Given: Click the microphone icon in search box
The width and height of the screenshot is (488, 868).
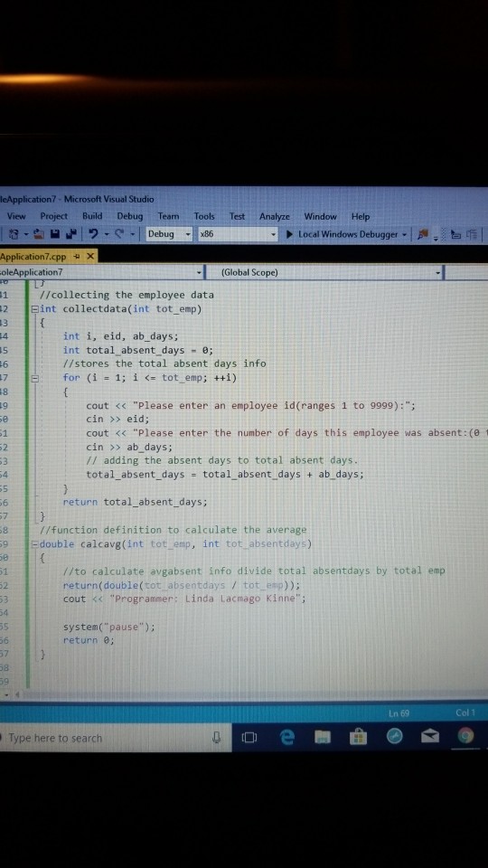Looking at the screenshot, I should [218, 738].
